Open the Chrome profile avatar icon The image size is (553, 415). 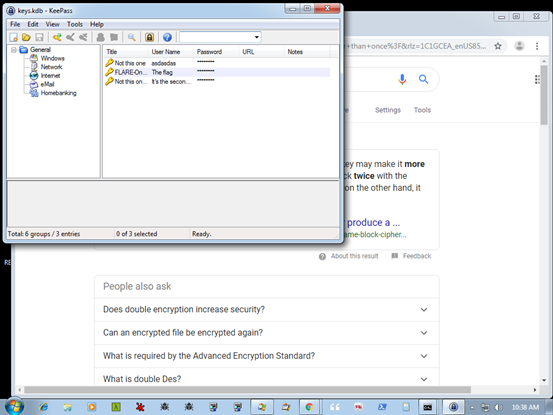519,46
